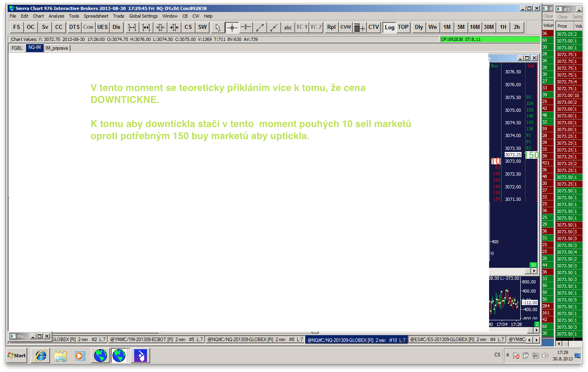This screenshot has width=588, height=372.
Task: Click the TVW grid-plus icon
Action: pyautogui.click(x=360, y=27)
